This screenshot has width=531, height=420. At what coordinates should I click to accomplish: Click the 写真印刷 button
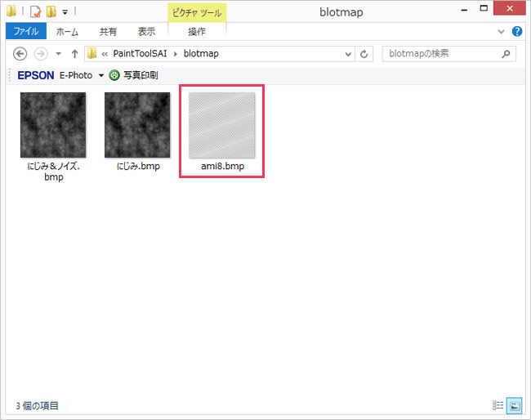click(133, 75)
